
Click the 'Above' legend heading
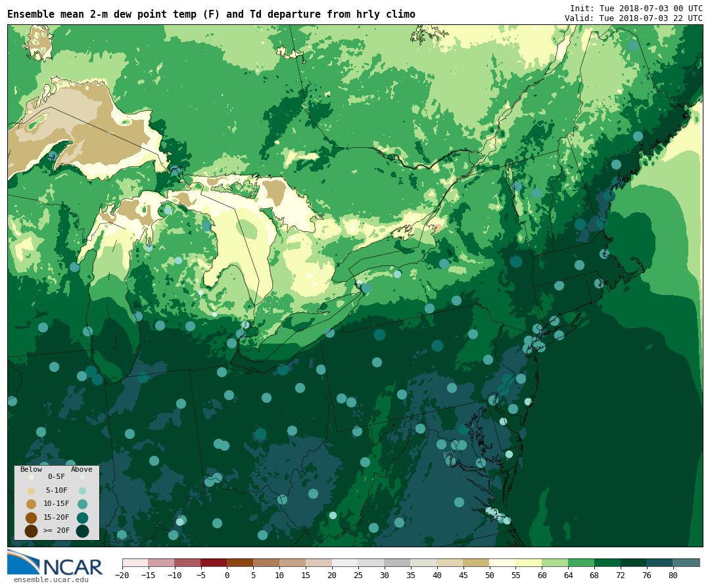82,469
